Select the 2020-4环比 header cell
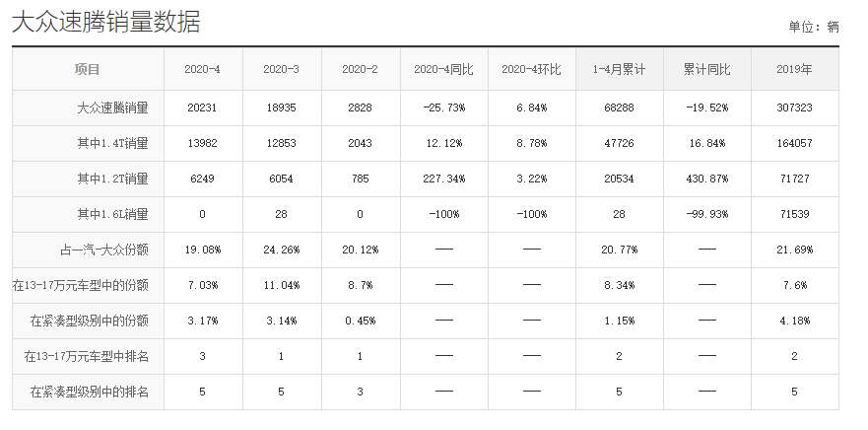 (531, 69)
